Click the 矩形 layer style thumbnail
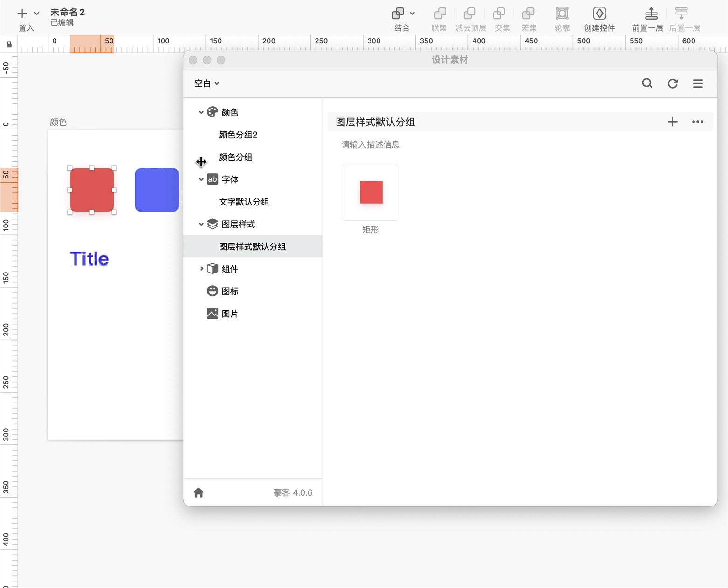This screenshot has height=588, width=728. click(371, 192)
